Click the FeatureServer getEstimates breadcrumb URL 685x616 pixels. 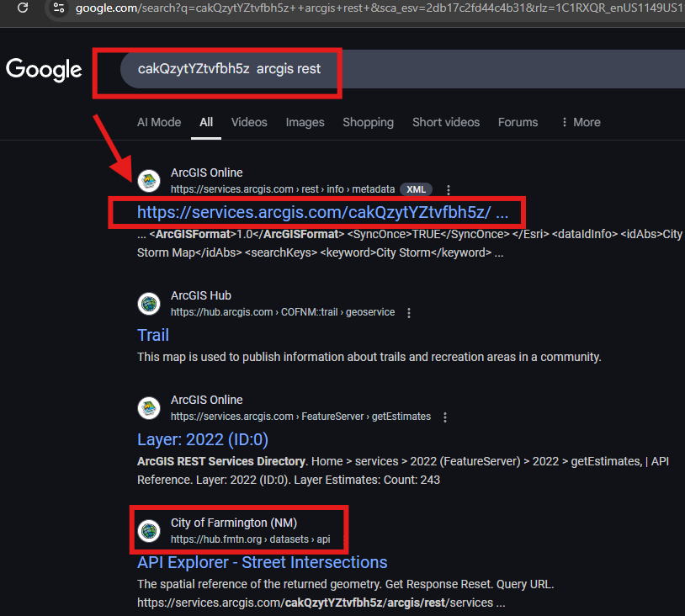tap(300, 417)
